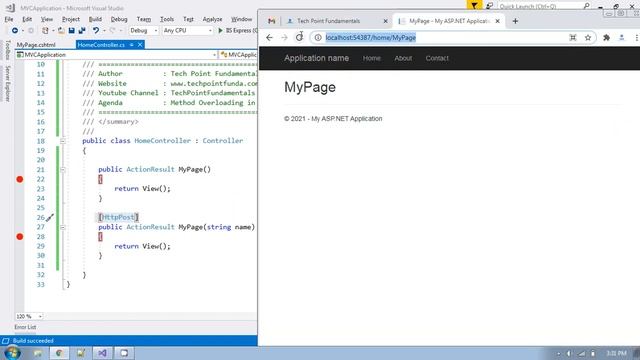Bookmark this page with the star icon

[588, 38]
